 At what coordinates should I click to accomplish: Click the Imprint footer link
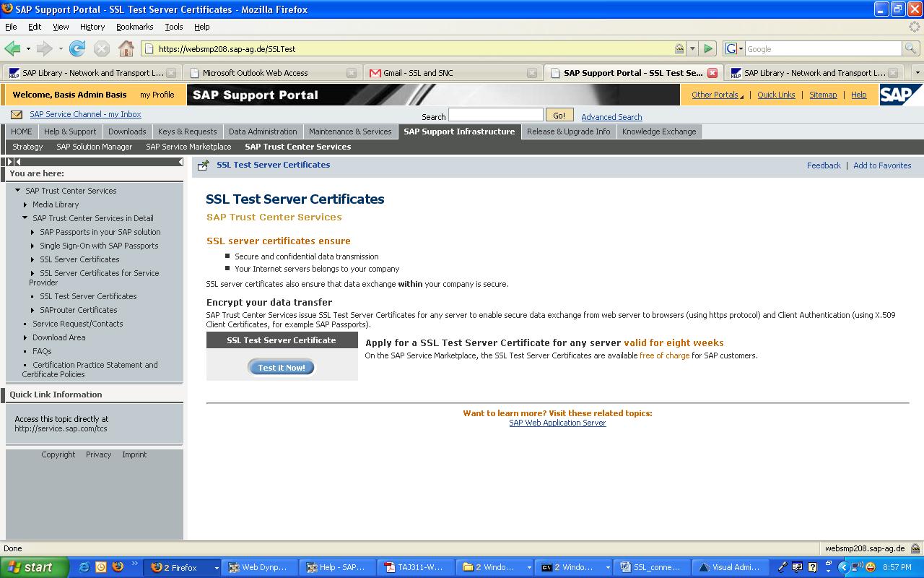134,454
